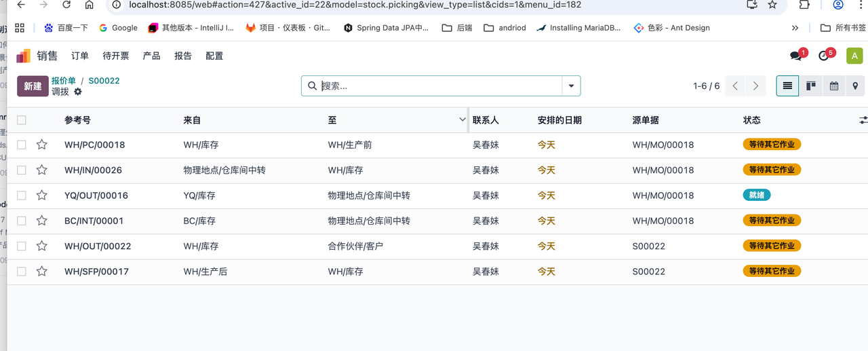Viewport: 868px width, 351px height.
Task: Click sort arrow on 至 column
Action: tap(462, 120)
